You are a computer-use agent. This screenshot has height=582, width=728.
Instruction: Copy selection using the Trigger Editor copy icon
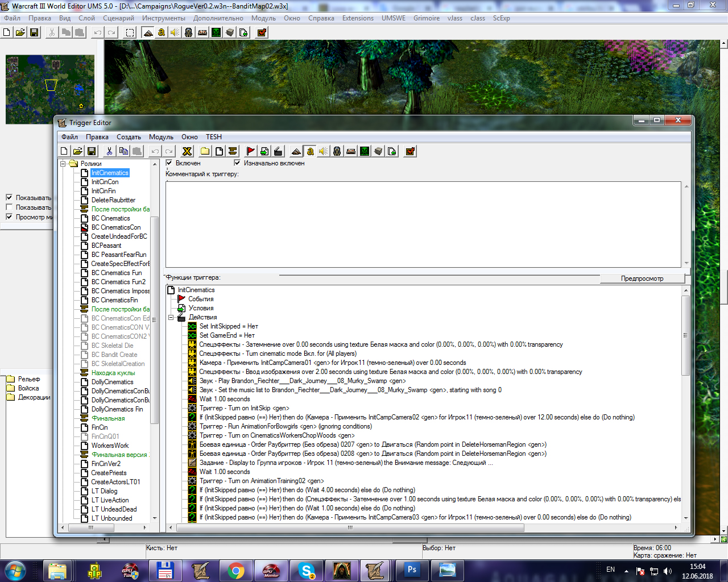[x=123, y=151]
